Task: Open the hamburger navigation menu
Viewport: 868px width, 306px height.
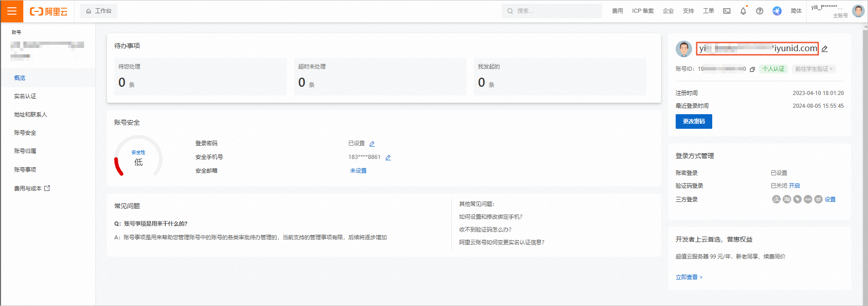Action: coord(12,11)
